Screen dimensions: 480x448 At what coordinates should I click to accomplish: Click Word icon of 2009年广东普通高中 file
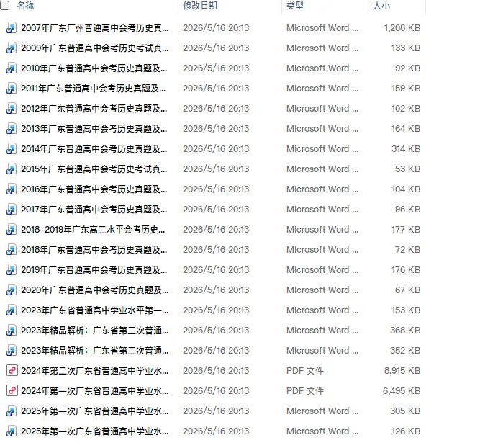12,48
